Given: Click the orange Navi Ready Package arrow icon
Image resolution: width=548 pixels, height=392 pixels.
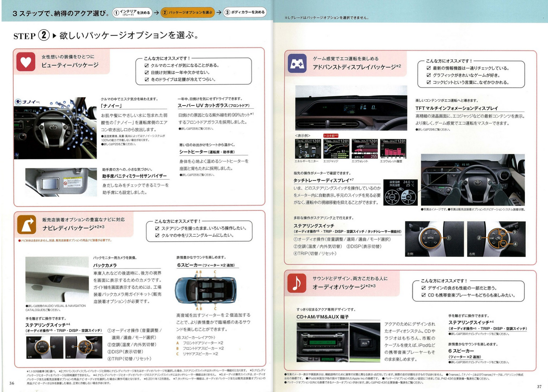Looking at the screenshot, I should [x=27, y=225].
